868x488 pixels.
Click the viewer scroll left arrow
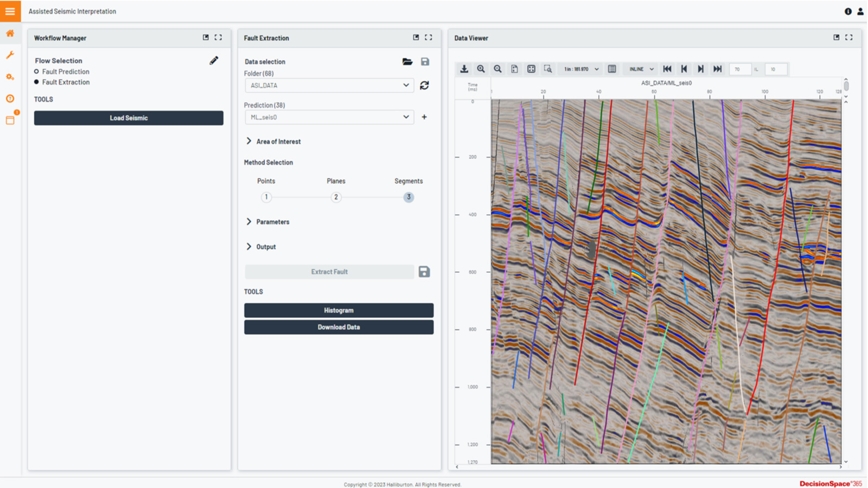pos(457,466)
